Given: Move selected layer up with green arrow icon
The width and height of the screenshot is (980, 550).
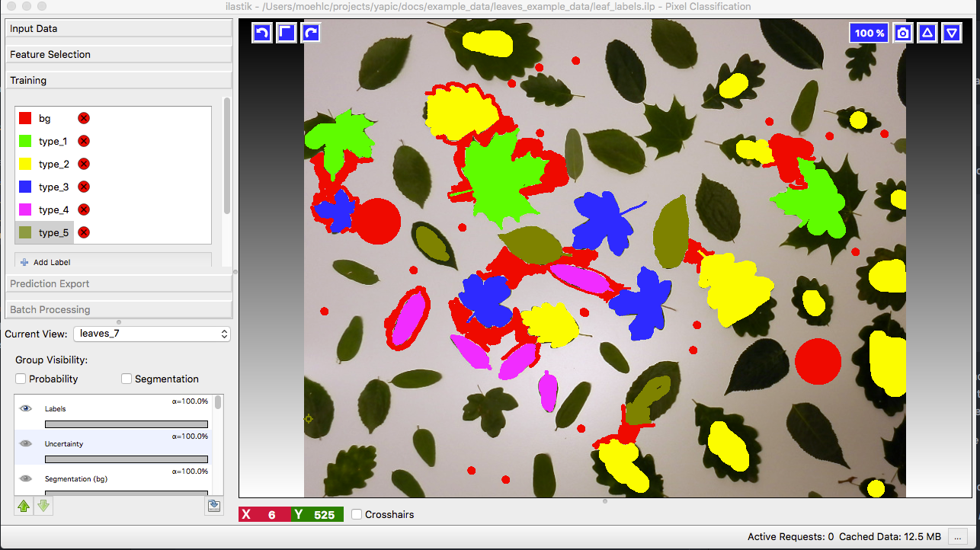Looking at the screenshot, I should pyautogui.click(x=25, y=506).
